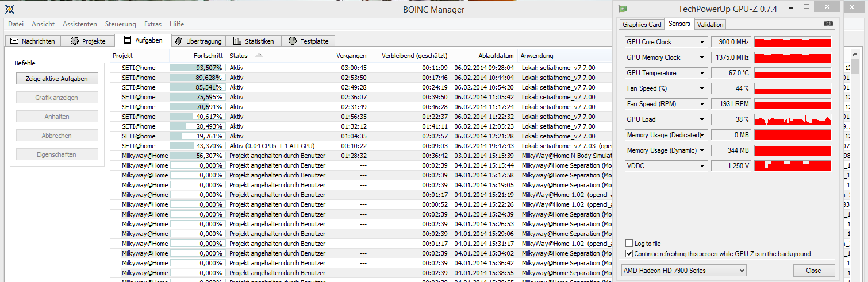Click the BOINC Manager application icon

click(11, 9)
